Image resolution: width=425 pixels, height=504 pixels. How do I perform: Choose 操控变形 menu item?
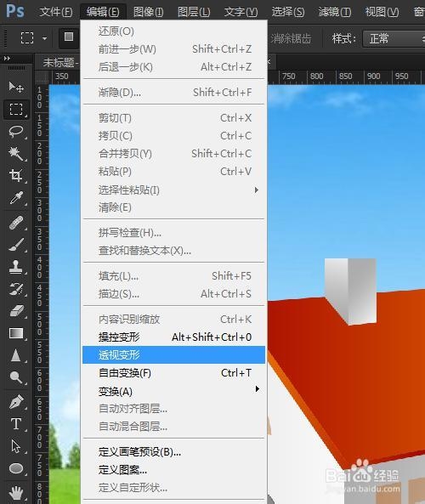(x=174, y=337)
